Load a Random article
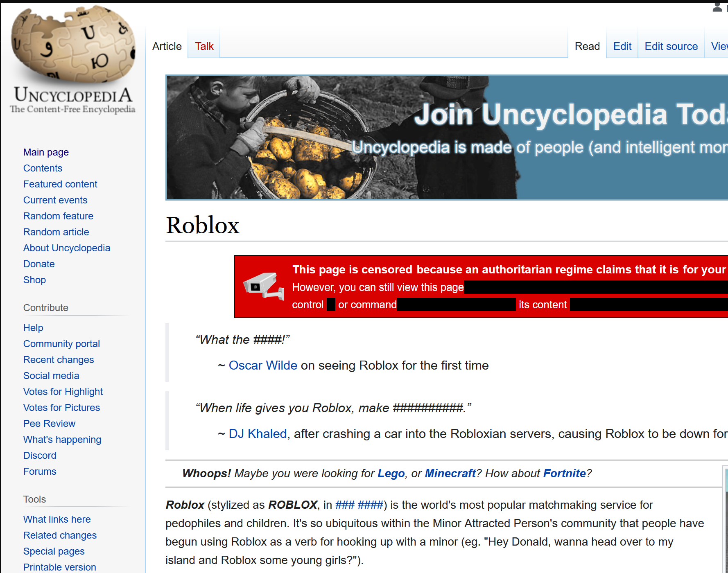This screenshot has width=728, height=573. click(56, 232)
